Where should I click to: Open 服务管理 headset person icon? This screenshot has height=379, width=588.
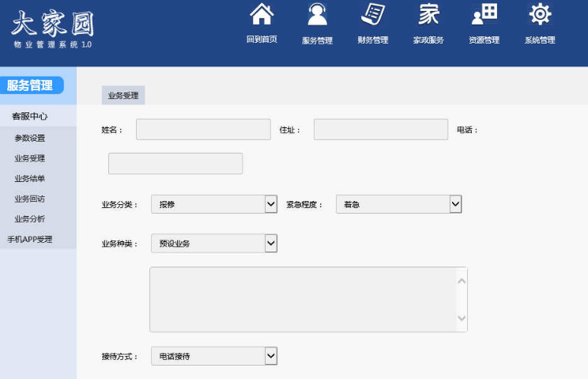coord(317,16)
